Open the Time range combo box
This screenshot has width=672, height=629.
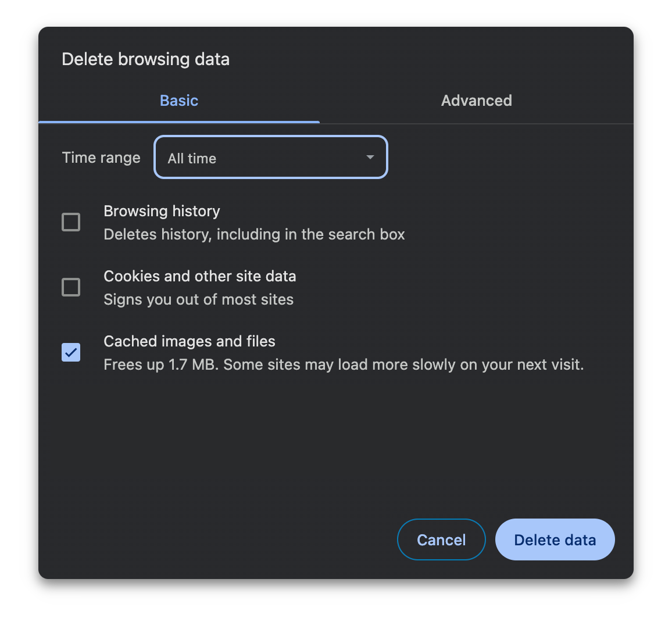pos(270,158)
